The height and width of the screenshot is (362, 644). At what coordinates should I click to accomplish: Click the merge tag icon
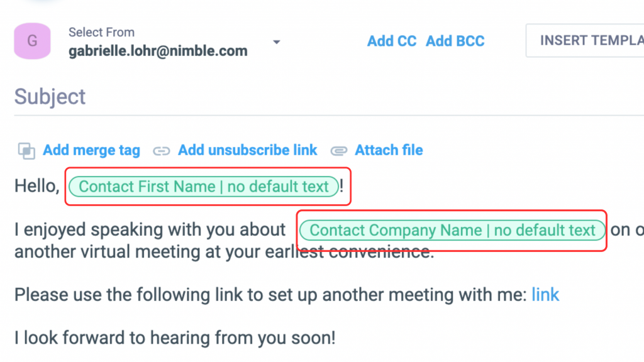[x=26, y=151]
